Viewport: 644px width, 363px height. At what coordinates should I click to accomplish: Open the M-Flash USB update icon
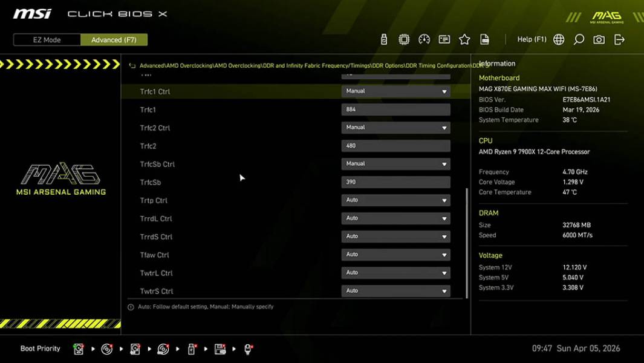click(383, 39)
